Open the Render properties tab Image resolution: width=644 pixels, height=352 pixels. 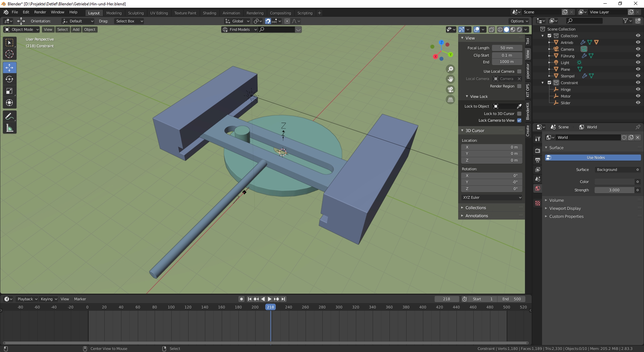point(538,151)
